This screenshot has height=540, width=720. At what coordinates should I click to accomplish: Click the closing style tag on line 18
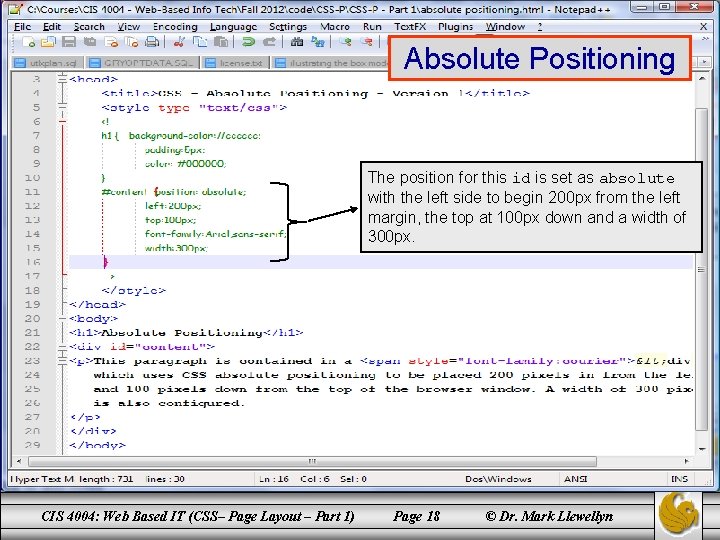[134, 290]
